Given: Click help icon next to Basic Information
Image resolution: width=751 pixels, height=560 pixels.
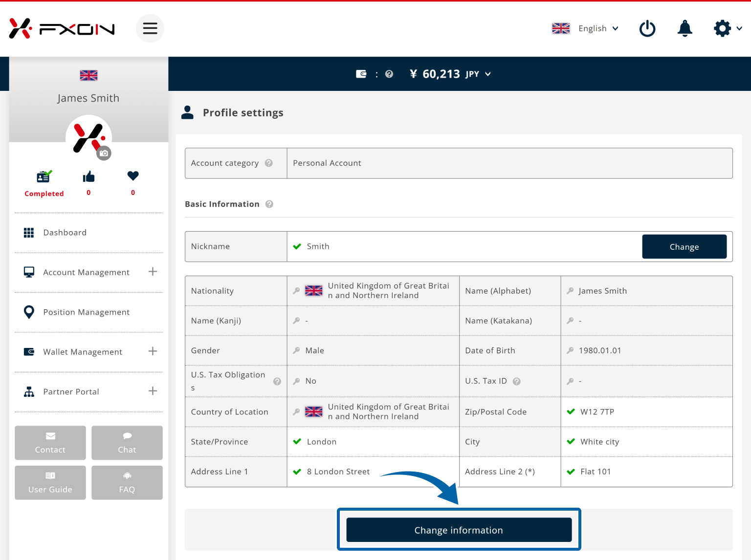Looking at the screenshot, I should pyautogui.click(x=269, y=204).
